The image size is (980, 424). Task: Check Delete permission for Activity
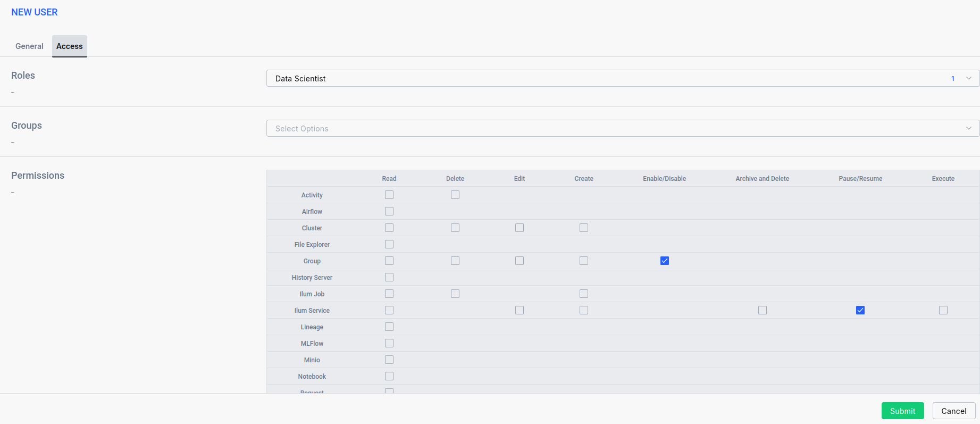[455, 195]
